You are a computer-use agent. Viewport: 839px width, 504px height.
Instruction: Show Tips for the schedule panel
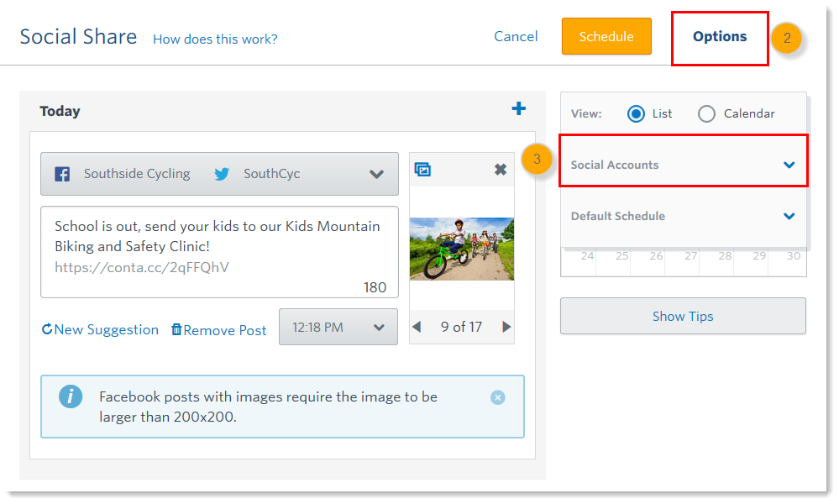coord(682,316)
